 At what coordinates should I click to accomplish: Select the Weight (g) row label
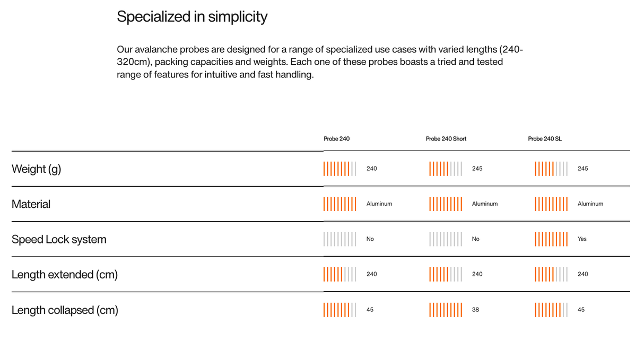point(36,169)
